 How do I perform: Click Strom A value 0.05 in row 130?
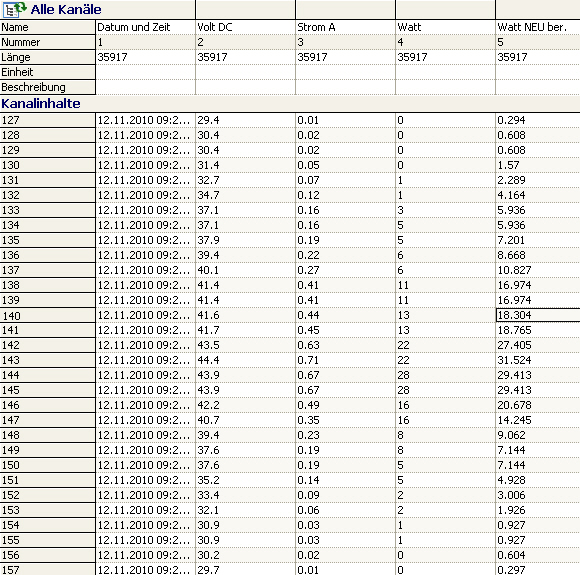click(308, 165)
